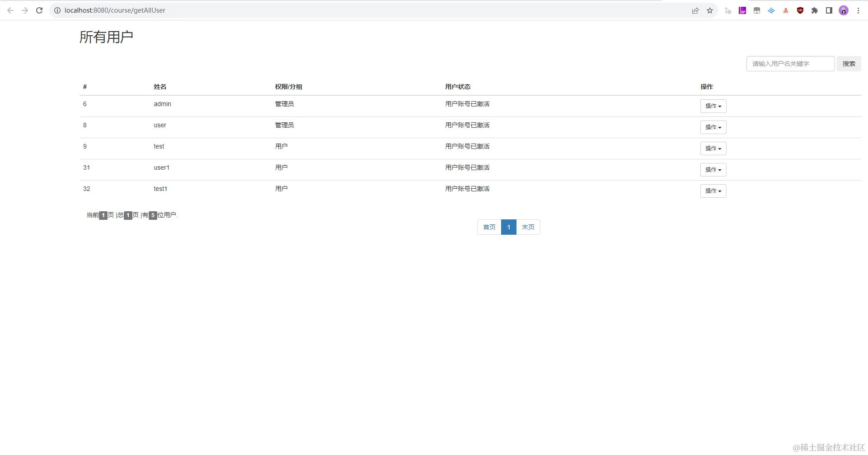868x455 pixels.
Task: Click the blue layered arrow extension icon
Action: point(771,10)
